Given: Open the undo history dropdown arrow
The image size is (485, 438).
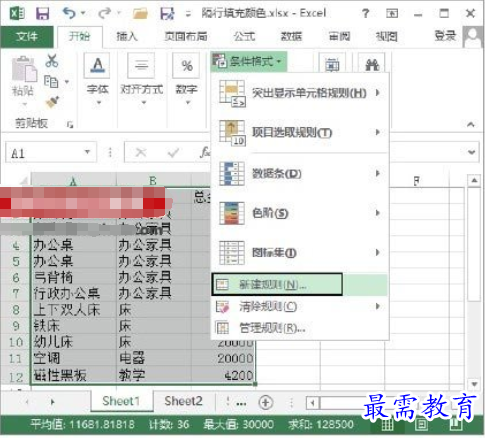Looking at the screenshot, I should pos(83,13).
